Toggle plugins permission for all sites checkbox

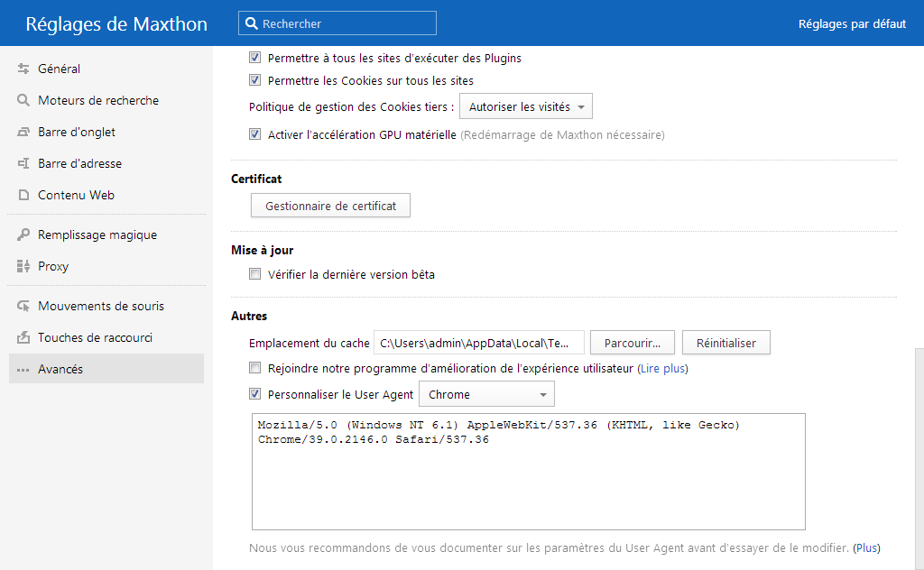(254, 57)
